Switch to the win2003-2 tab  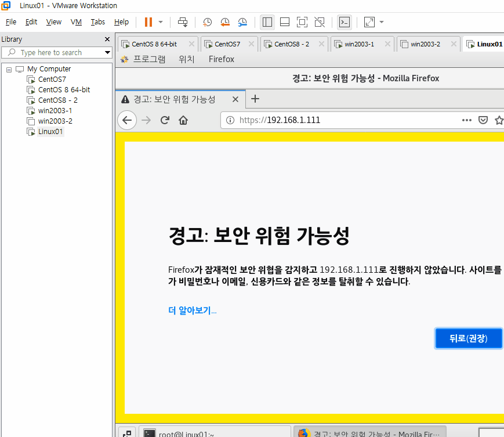pos(425,44)
